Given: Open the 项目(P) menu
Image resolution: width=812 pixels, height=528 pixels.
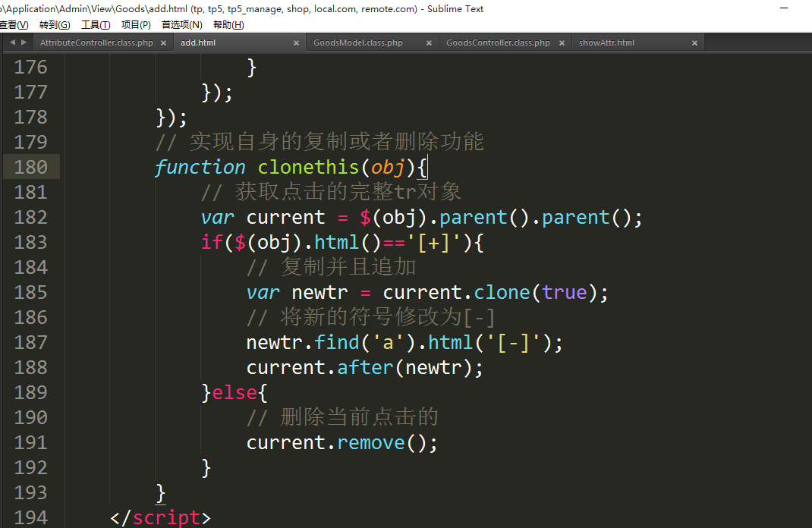Looking at the screenshot, I should (x=136, y=25).
